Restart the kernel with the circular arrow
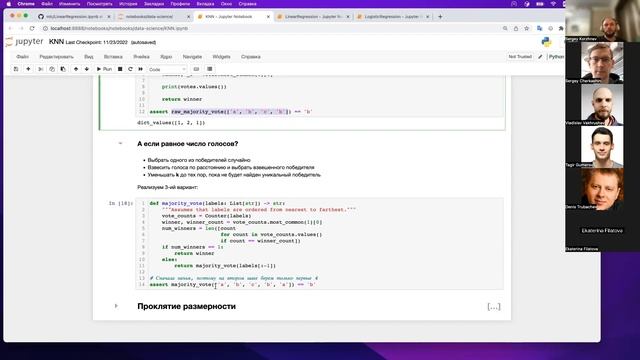Screen dimensions: 640x360 point(130,69)
